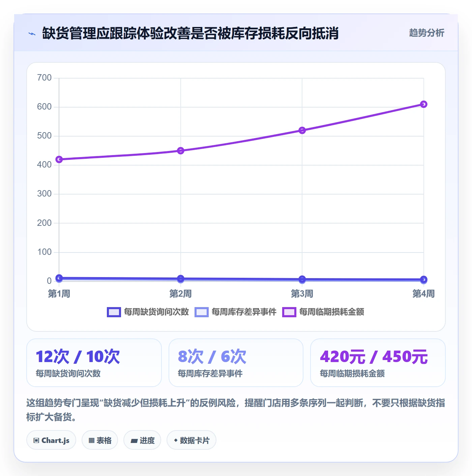This screenshot has height=476, width=472.
Task: Click the description paragraph starting 这组趋势专门呈现
Action: pyautogui.click(x=236, y=410)
